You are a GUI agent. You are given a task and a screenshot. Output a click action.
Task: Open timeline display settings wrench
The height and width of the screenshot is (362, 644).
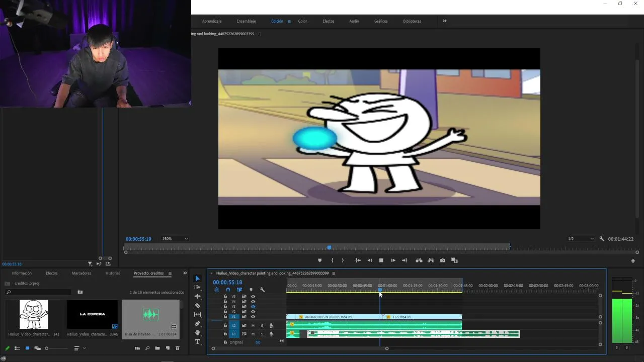click(262, 290)
